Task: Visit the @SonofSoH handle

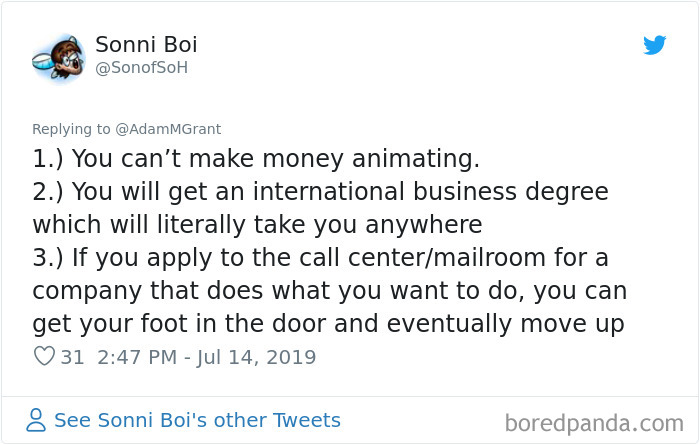Action: 142,68
